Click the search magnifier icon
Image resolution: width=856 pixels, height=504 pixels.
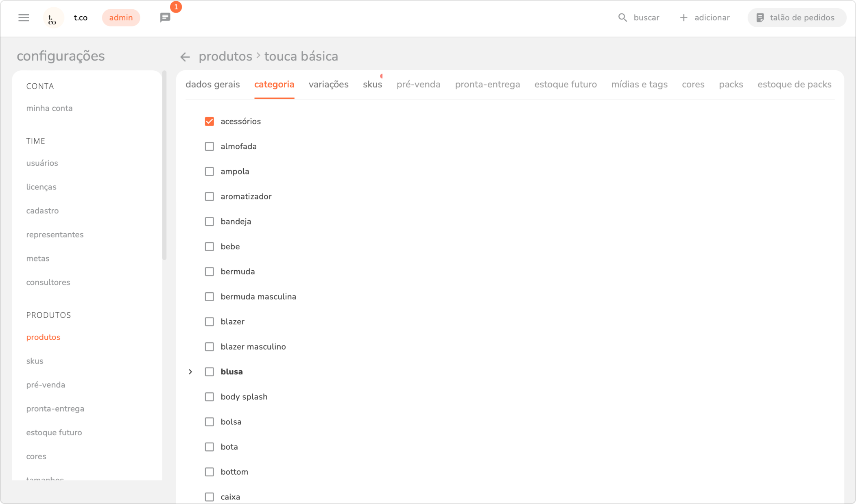click(x=622, y=17)
